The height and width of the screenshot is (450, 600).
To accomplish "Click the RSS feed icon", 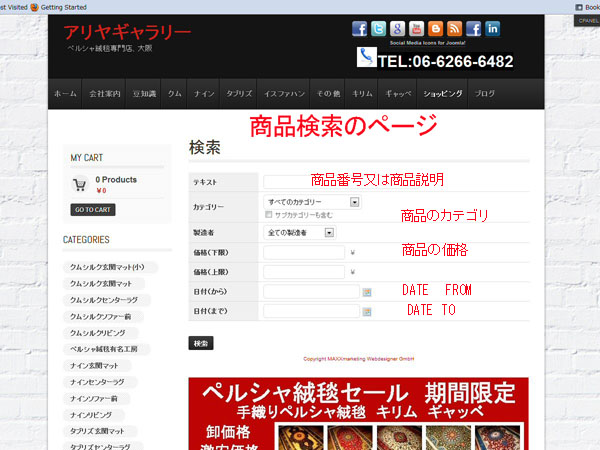I will 455,29.
